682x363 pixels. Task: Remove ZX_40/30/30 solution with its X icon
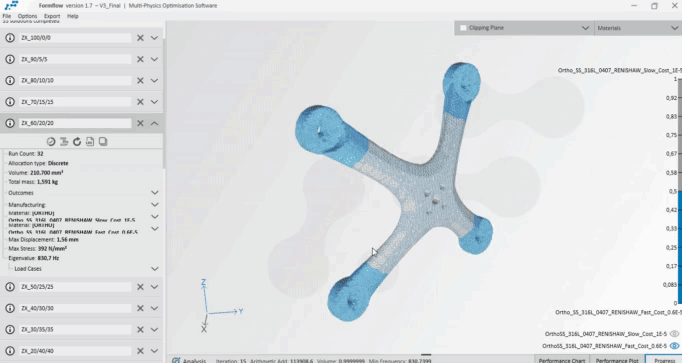coord(140,308)
